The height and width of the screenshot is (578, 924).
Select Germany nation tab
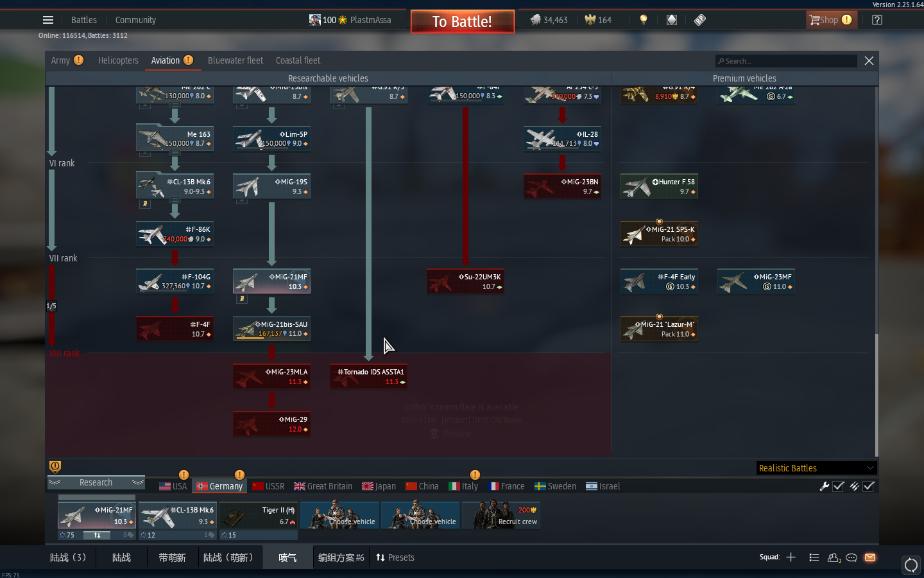pos(220,486)
